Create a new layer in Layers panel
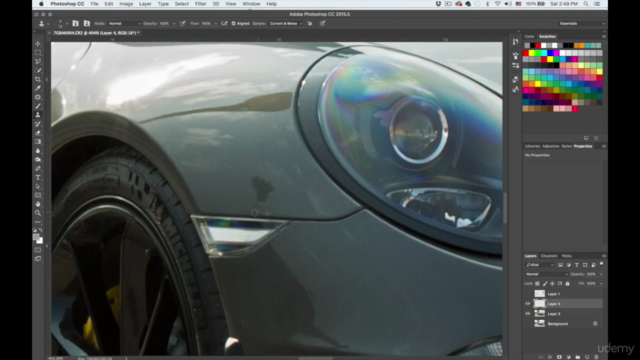 [587, 357]
